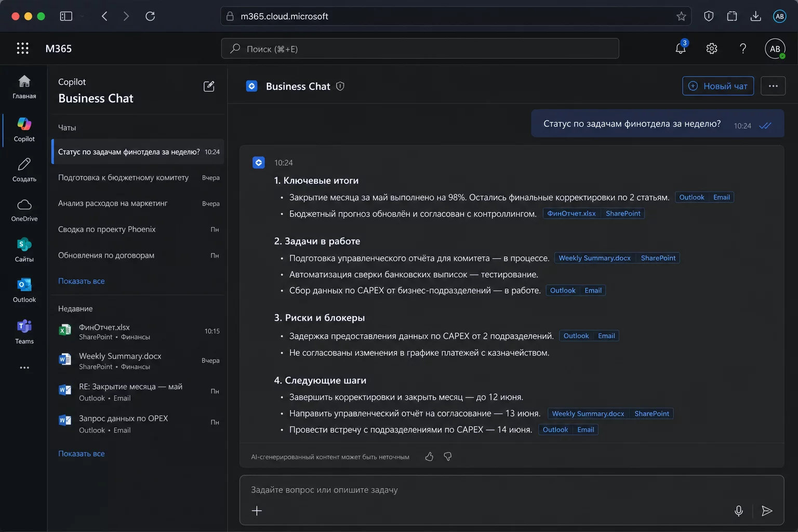Open Weekly Summary.docx citation under Задачи в работе
Image resolution: width=798 pixels, height=532 pixels.
coord(594,258)
